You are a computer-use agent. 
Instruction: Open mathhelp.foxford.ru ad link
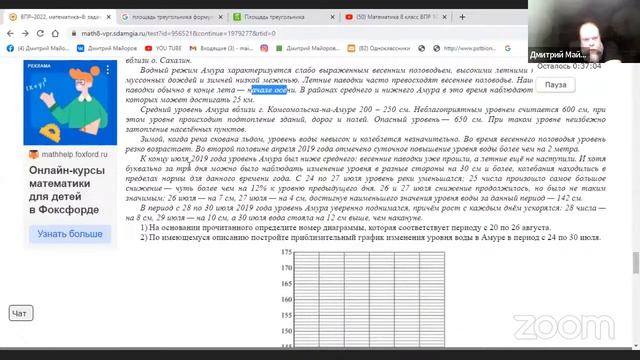pyautogui.click(x=74, y=155)
